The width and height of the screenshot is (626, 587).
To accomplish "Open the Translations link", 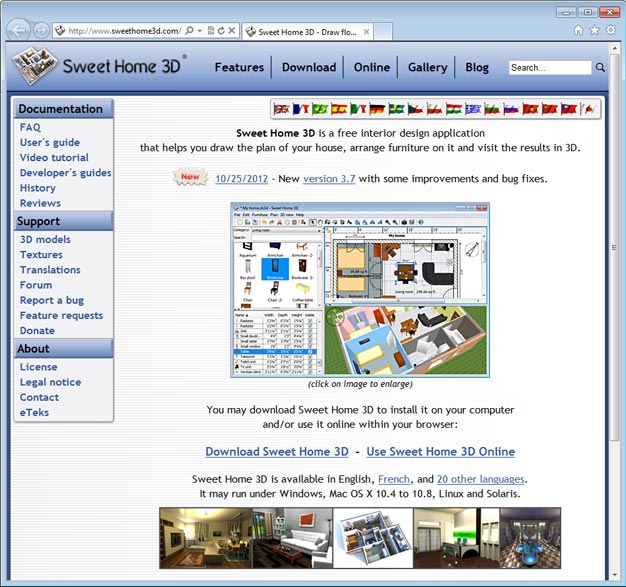I will pos(50,270).
